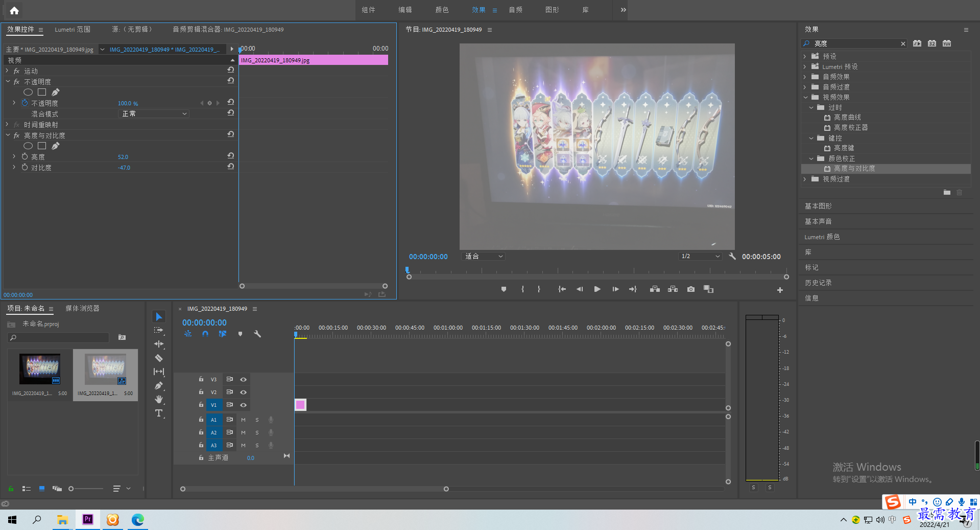Select the Pen tool in tools panel

tap(159, 385)
